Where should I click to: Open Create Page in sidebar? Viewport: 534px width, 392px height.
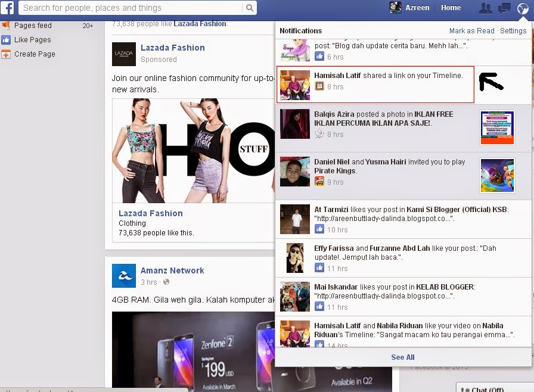pos(35,54)
